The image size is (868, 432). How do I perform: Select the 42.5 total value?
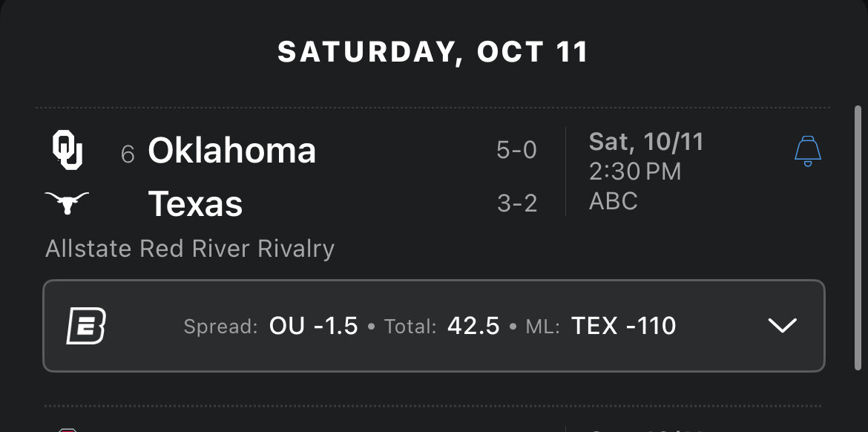click(473, 326)
